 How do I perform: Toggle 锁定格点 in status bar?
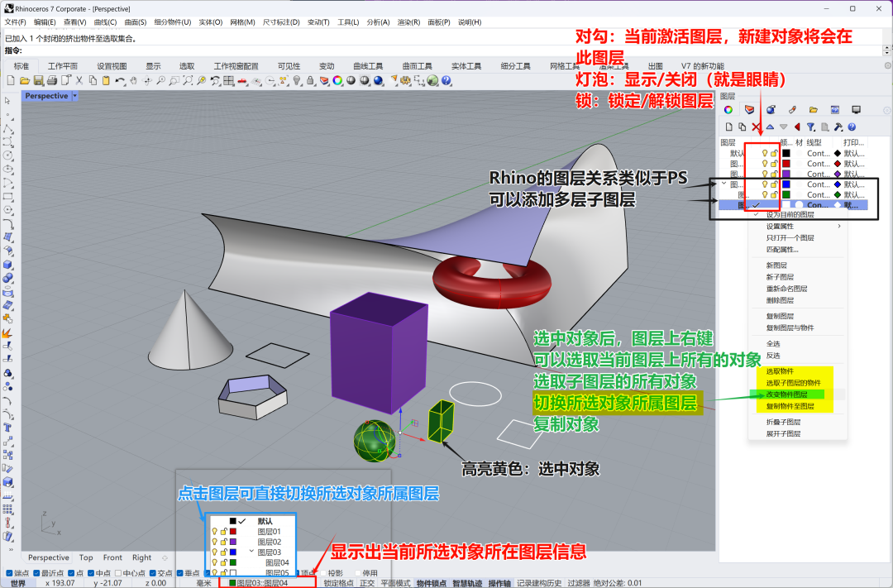click(x=338, y=583)
